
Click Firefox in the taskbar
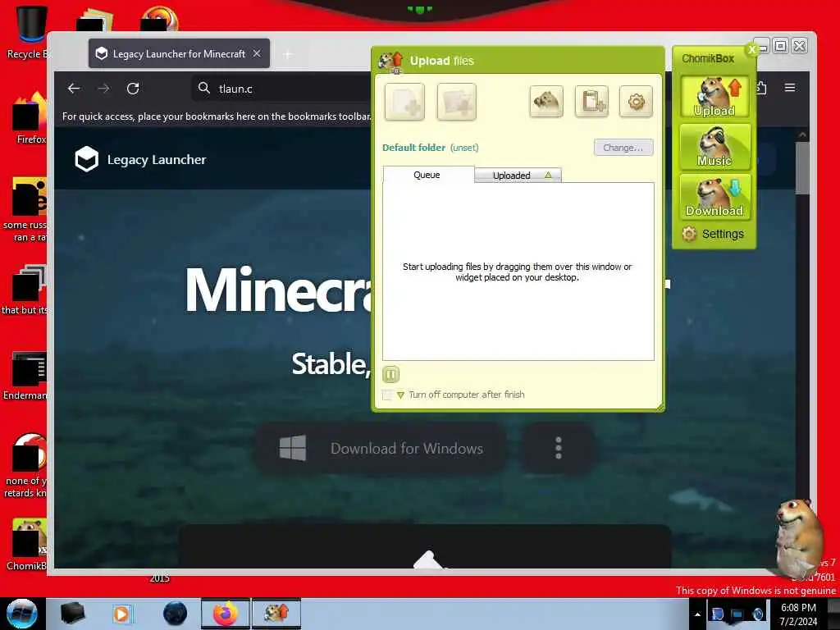click(x=226, y=614)
